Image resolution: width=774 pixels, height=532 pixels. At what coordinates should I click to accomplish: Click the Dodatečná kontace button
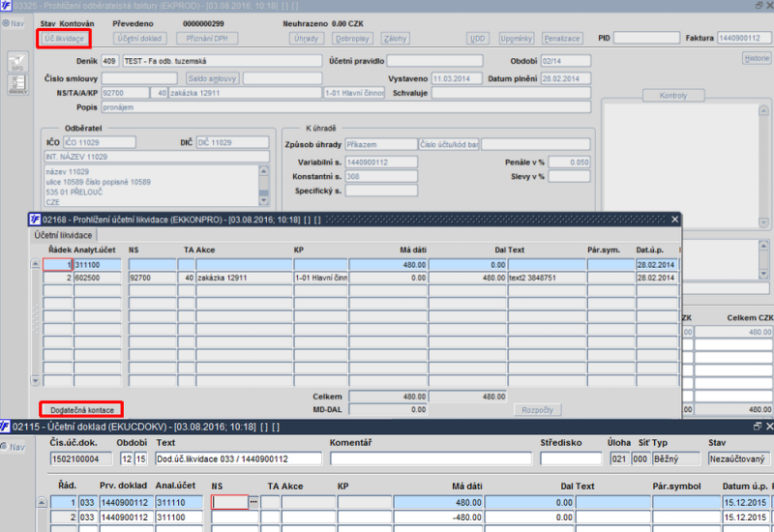80,410
